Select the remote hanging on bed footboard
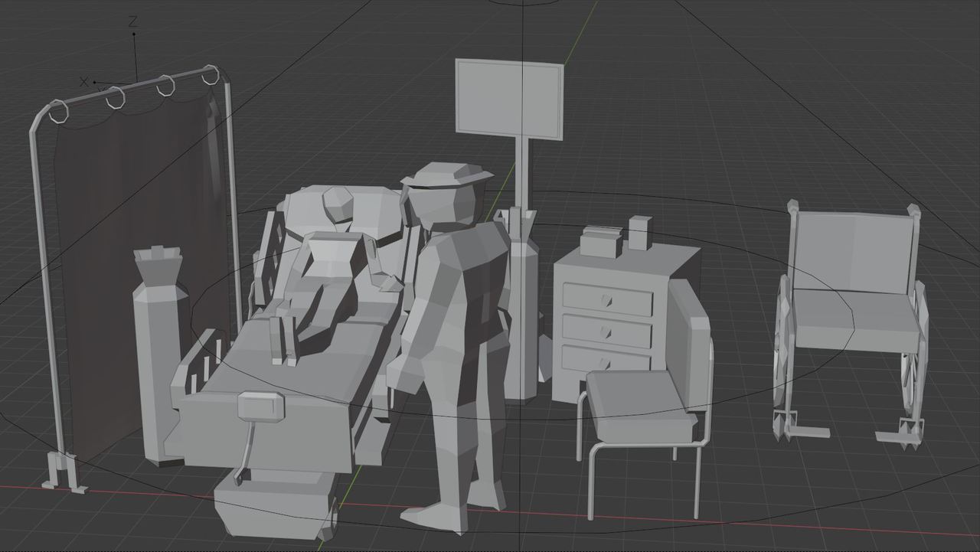 (x=261, y=405)
